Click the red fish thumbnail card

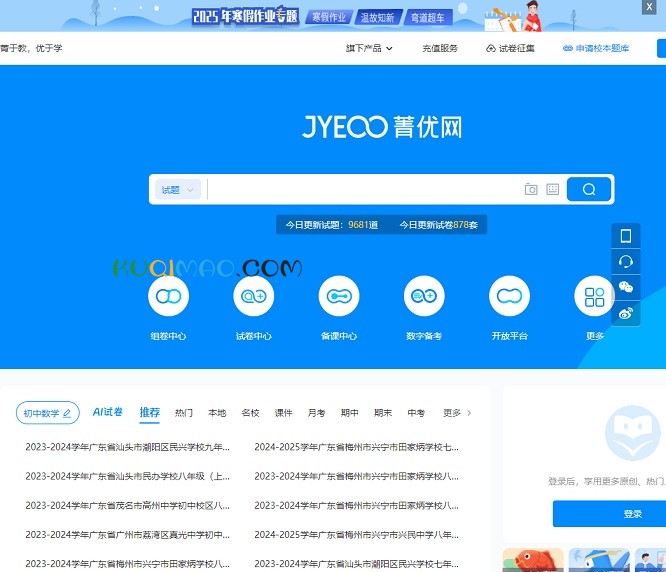533,560
